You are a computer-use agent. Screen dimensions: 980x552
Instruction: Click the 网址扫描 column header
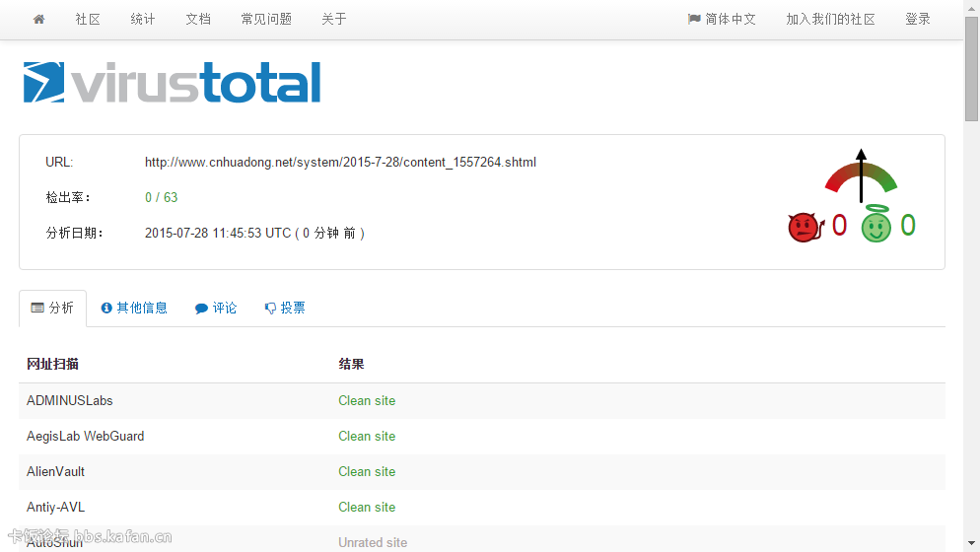tap(52, 364)
